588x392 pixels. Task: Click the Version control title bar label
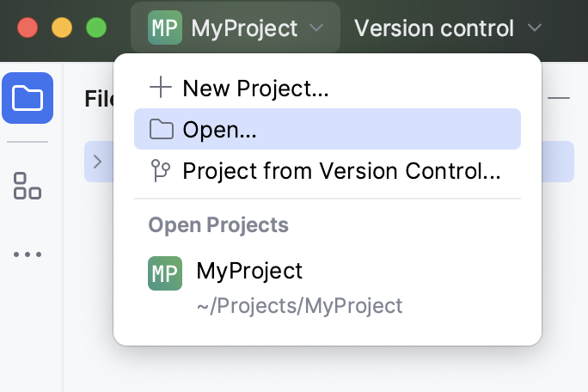coord(434,28)
